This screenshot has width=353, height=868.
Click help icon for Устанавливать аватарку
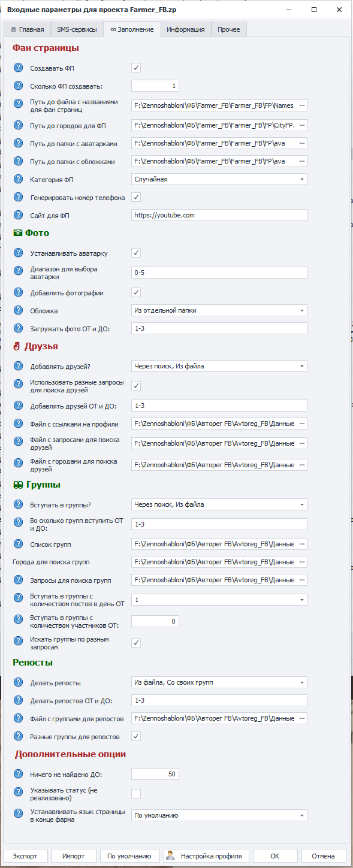pos(19,253)
